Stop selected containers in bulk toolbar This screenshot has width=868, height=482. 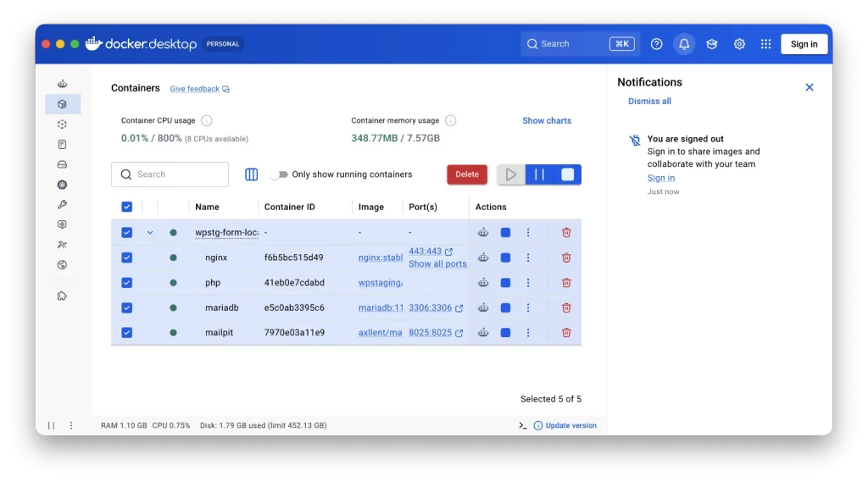click(x=567, y=175)
